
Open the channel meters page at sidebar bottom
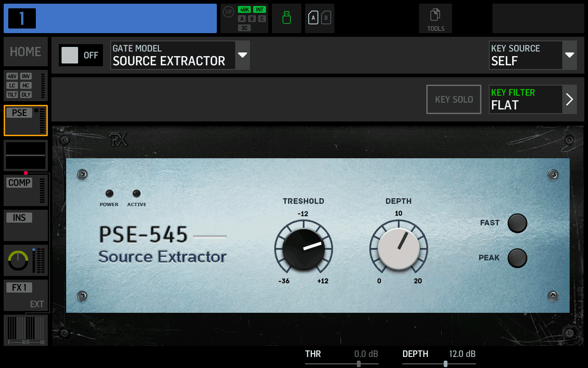tap(25, 330)
